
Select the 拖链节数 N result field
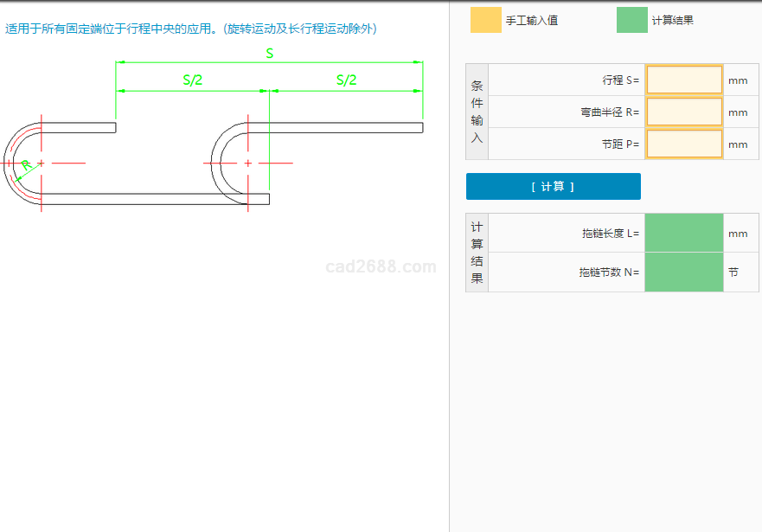tap(683, 272)
